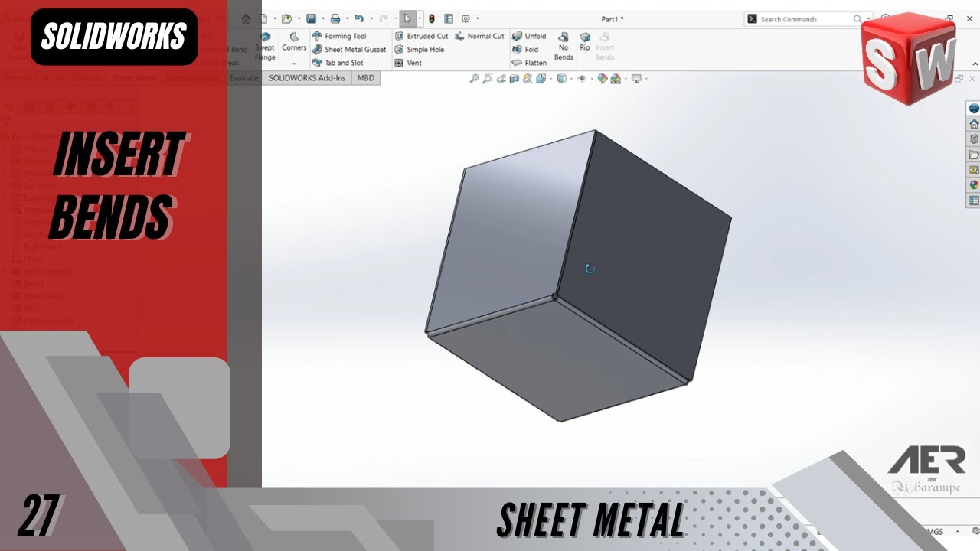Expand the Select tool dropdown arrow
980x551 pixels.
pos(420,18)
